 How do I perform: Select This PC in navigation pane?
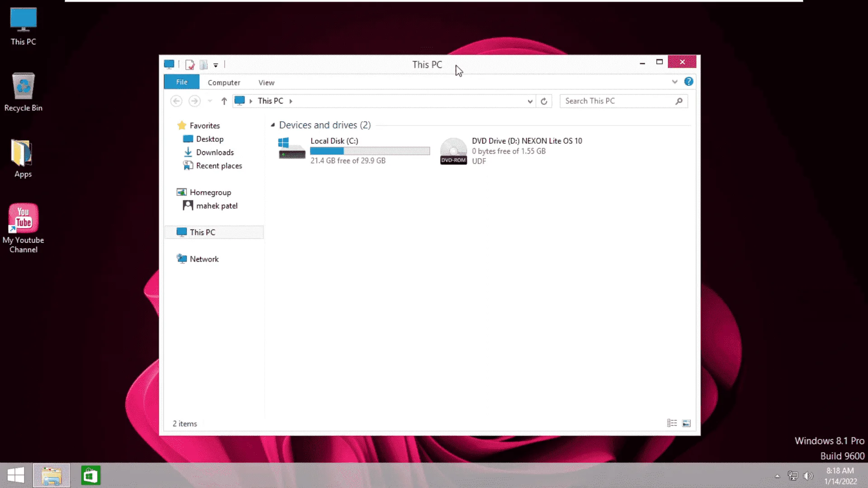214,232
